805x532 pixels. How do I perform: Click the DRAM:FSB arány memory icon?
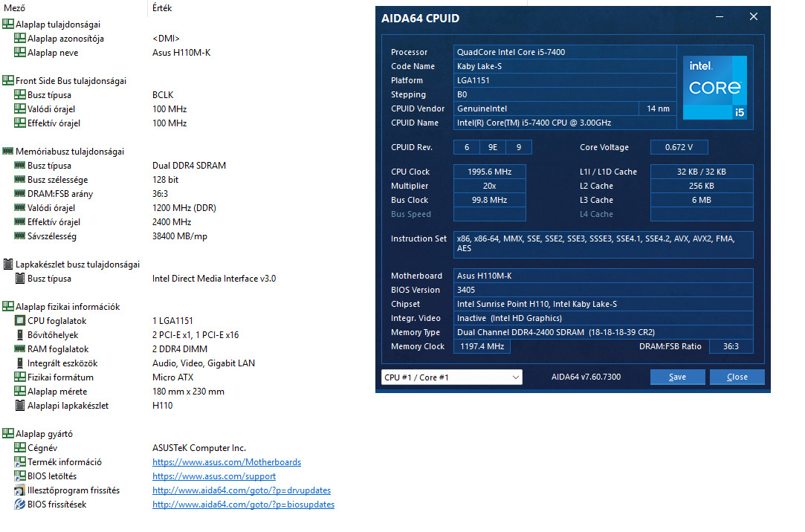[x=20, y=193]
